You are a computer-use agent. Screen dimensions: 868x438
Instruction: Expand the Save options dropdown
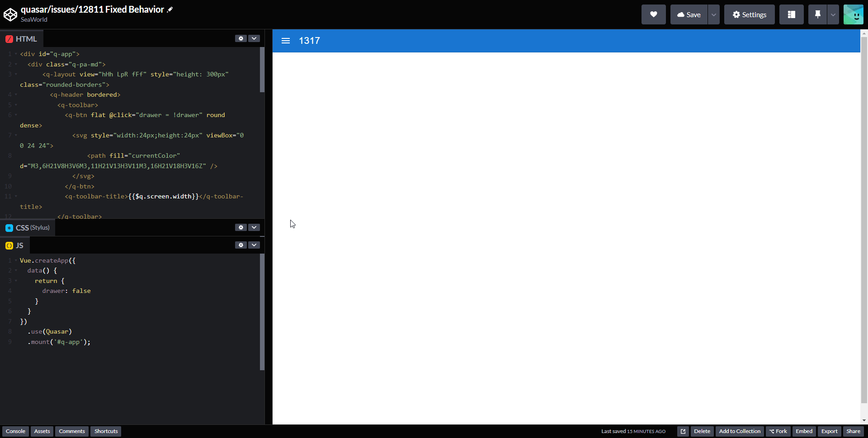[x=713, y=14]
